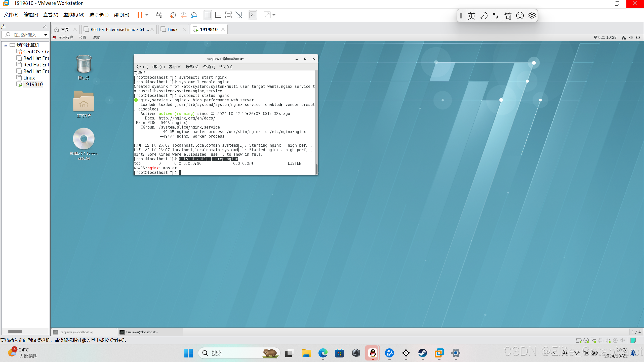This screenshot has width=644, height=362.
Task: Open the VMware 文件(F) menu
Action: click(11, 15)
